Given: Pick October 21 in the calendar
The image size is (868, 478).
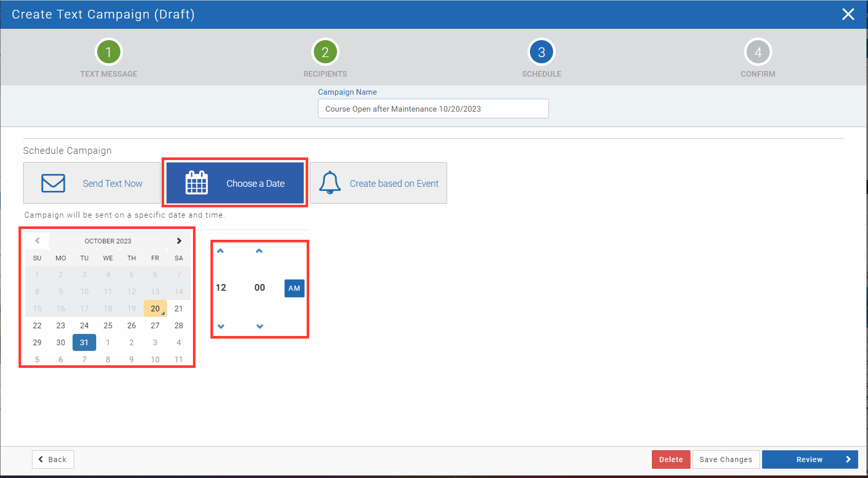Looking at the screenshot, I should (x=179, y=309).
